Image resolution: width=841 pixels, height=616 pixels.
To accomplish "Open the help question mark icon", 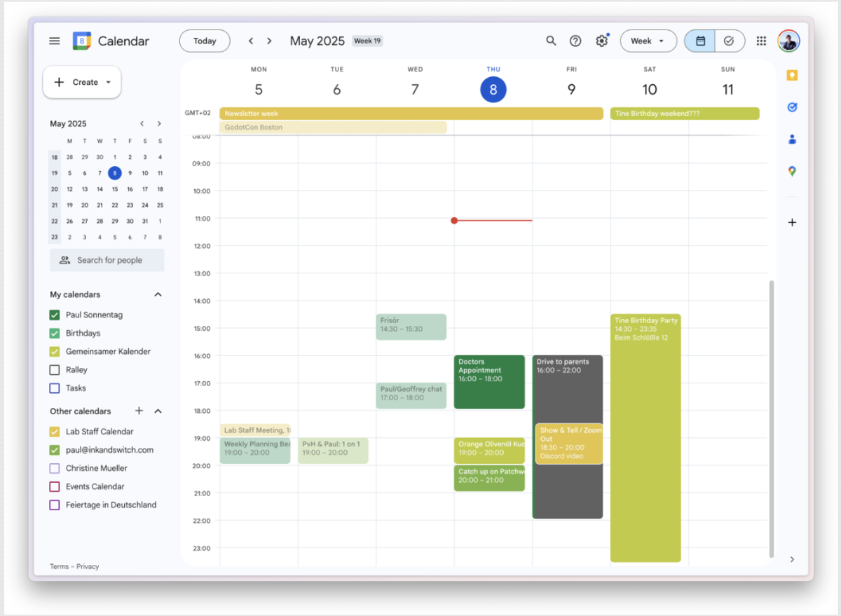I will coord(575,41).
